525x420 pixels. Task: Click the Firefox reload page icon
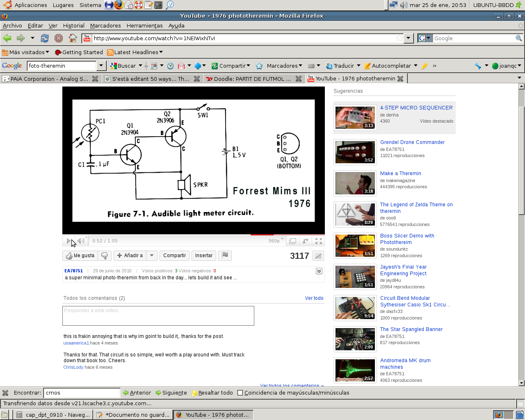(x=45, y=38)
